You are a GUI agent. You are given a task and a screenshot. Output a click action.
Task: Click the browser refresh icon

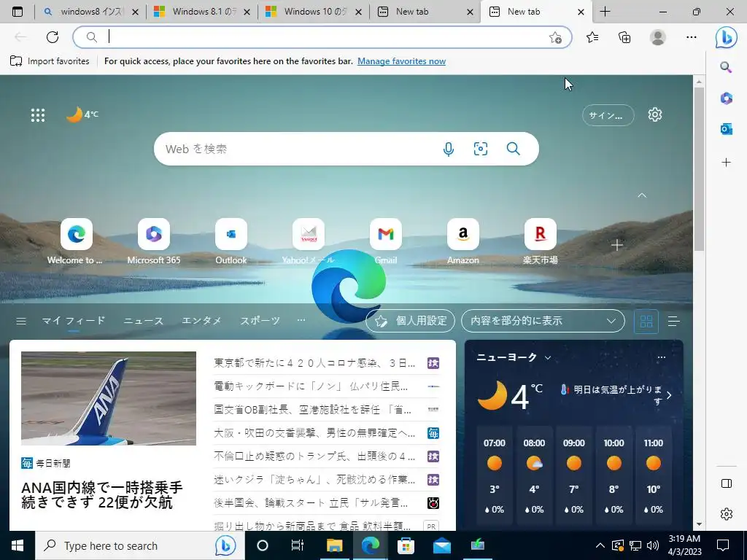pos(53,37)
